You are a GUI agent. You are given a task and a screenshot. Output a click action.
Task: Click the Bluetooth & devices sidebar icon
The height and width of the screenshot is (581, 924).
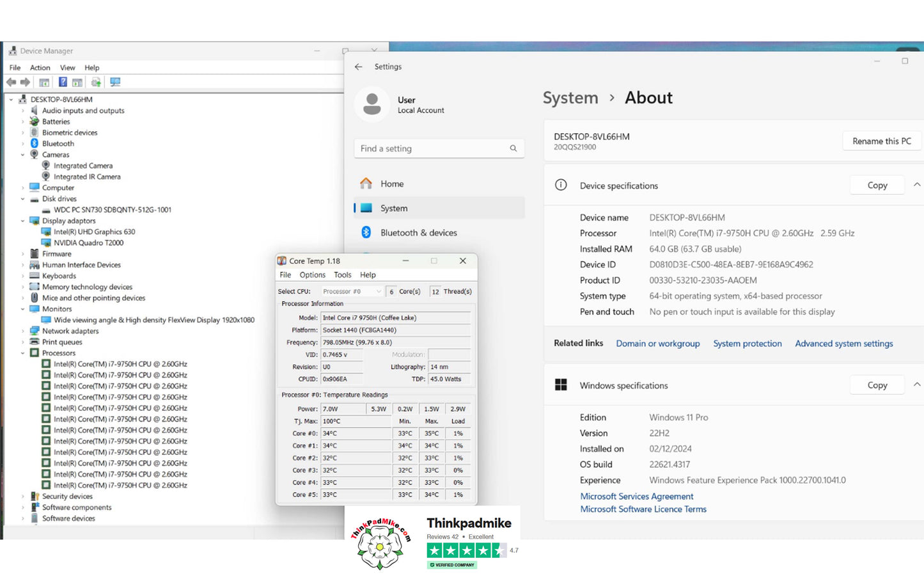(366, 232)
